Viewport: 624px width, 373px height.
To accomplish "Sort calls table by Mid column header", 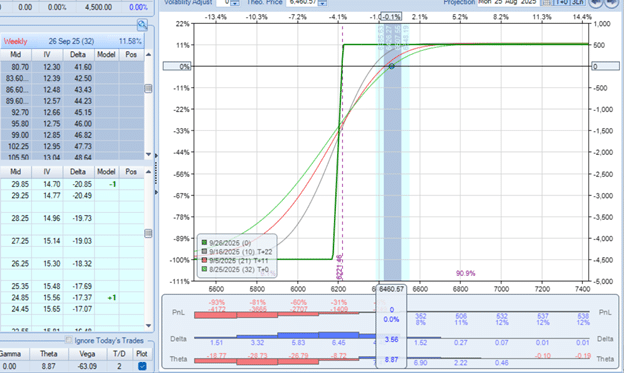I will (16, 55).
